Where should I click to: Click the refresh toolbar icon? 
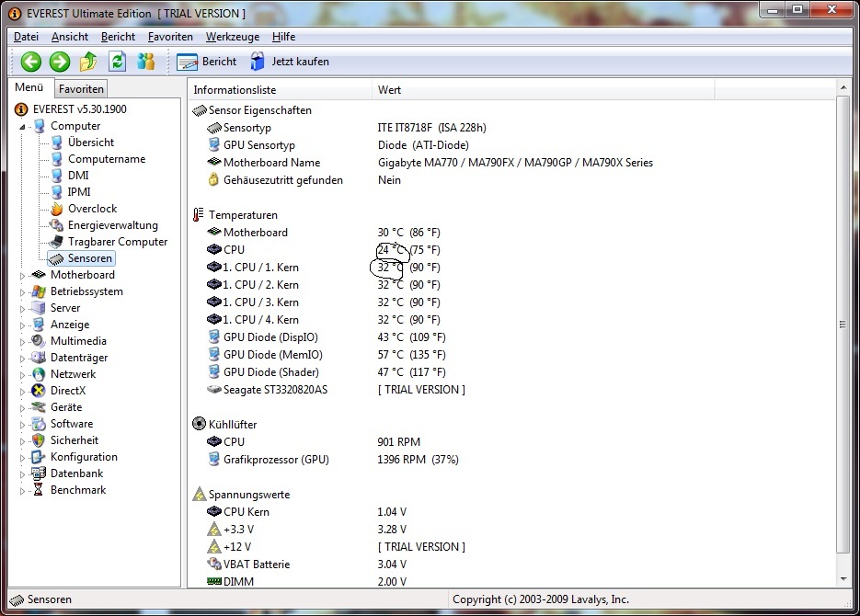[x=117, y=62]
